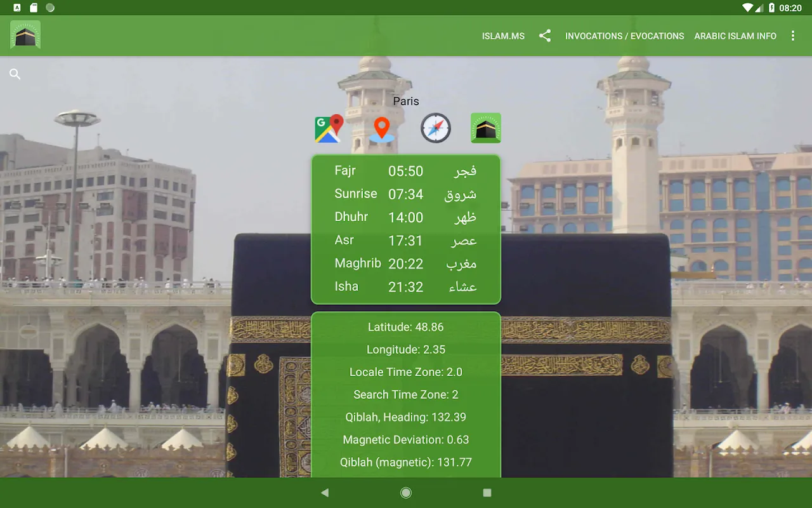
Task: Tap the Kaaba app logo in header
Action: pos(25,36)
